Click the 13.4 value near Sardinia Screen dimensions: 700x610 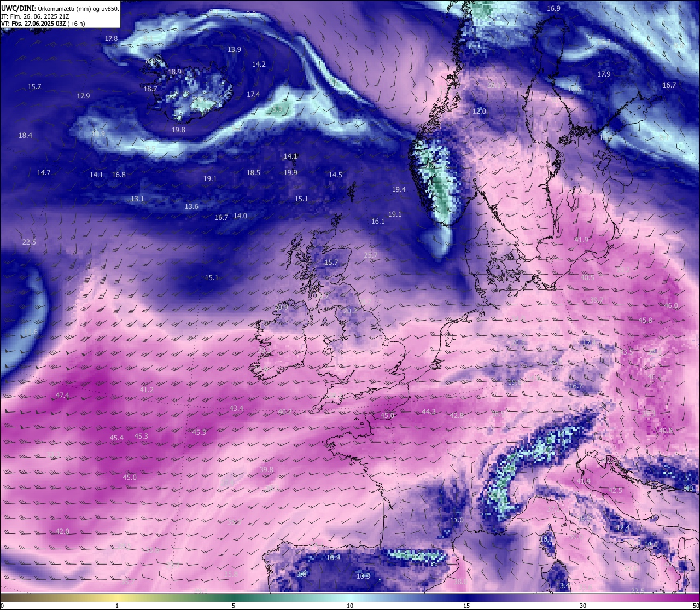coord(563,586)
